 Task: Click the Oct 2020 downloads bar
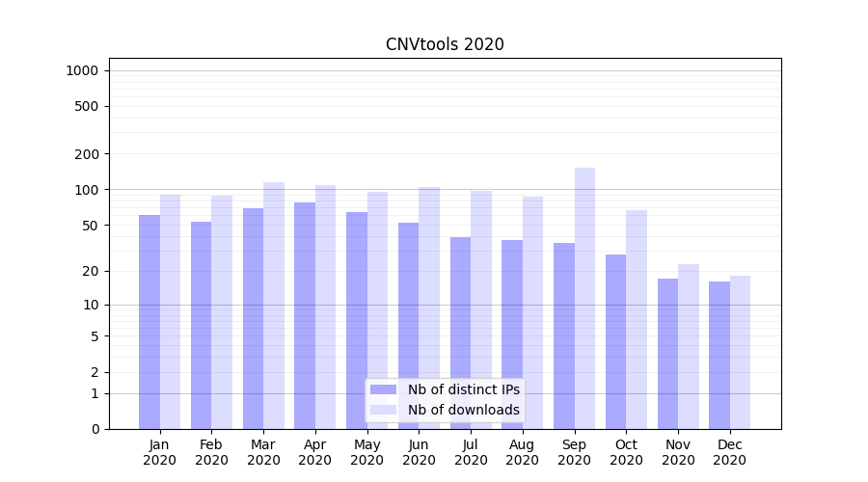(x=637, y=319)
